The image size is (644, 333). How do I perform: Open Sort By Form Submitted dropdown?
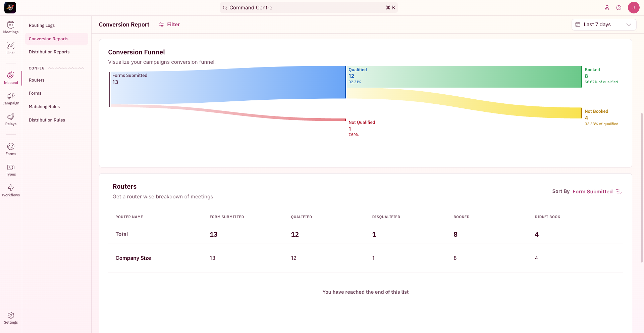click(592, 191)
